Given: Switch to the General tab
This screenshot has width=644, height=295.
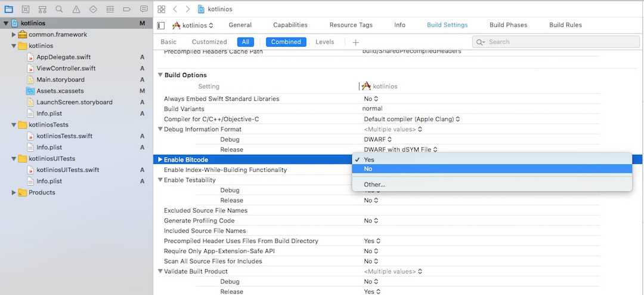Looking at the screenshot, I should [x=240, y=25].
